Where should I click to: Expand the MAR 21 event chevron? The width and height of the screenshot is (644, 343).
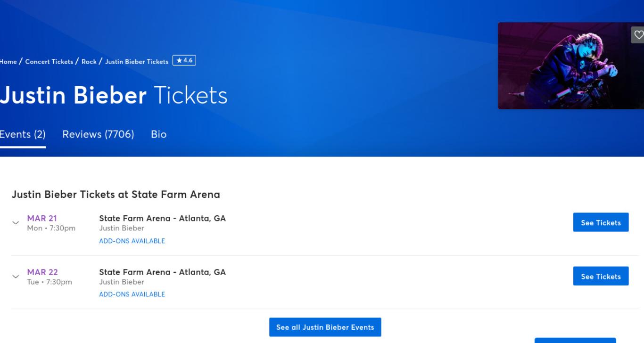[16, 222]
